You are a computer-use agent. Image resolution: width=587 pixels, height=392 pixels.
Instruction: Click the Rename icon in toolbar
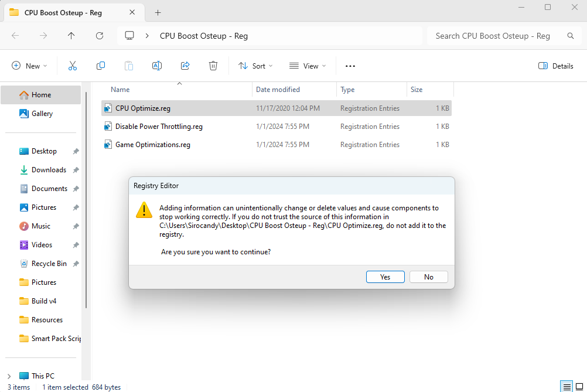click(x=157, y=66)
